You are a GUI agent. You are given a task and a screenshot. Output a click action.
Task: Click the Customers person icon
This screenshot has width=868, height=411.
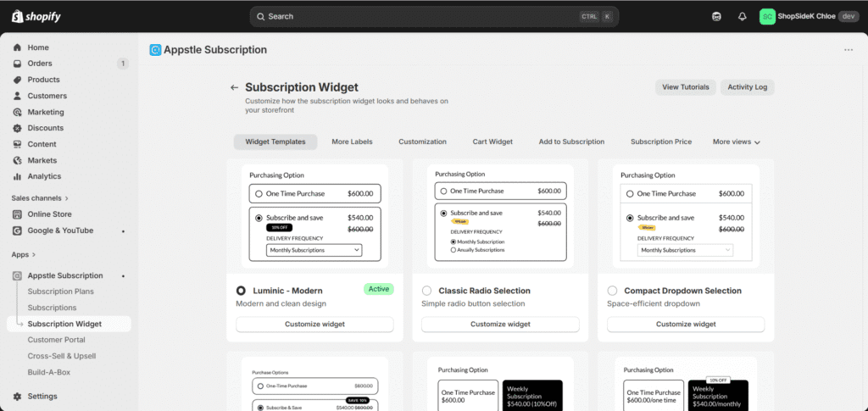17,96
